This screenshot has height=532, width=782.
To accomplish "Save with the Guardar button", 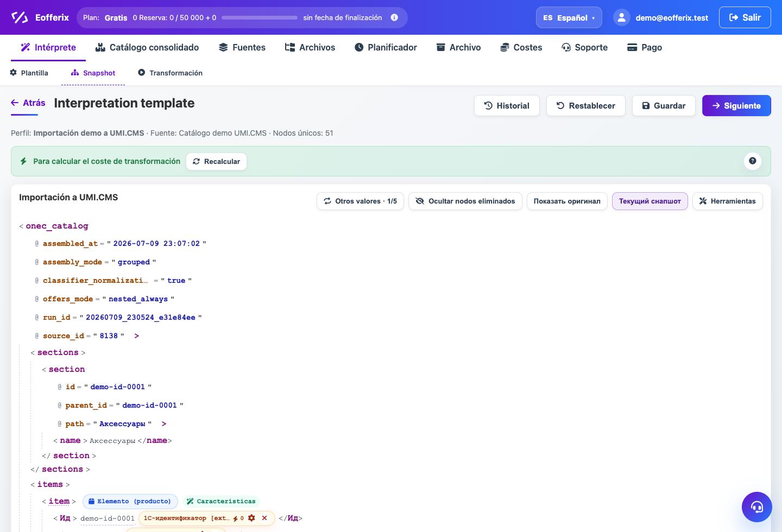I will (664, 106).
